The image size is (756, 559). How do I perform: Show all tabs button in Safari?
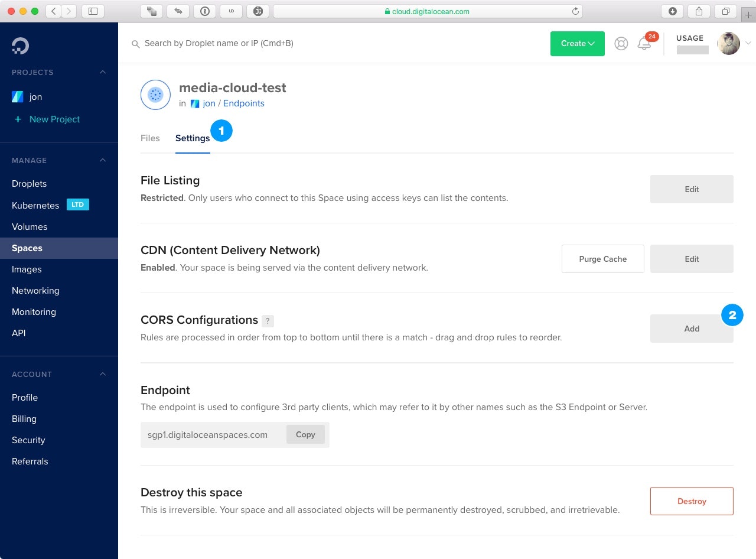[726, 11]
